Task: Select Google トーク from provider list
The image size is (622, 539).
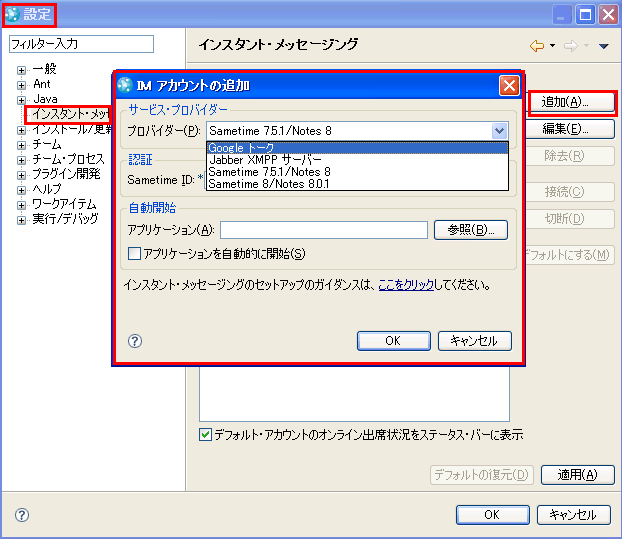Action: tap(357, 148)
